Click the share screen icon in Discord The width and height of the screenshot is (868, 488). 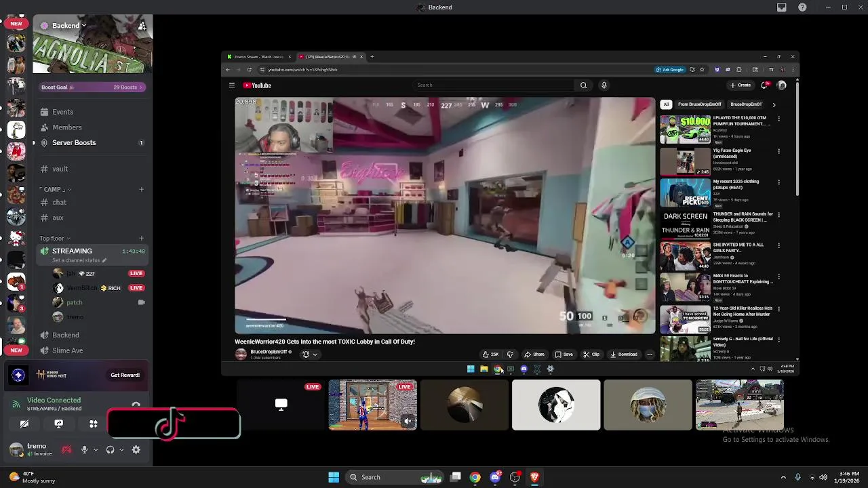59,424
